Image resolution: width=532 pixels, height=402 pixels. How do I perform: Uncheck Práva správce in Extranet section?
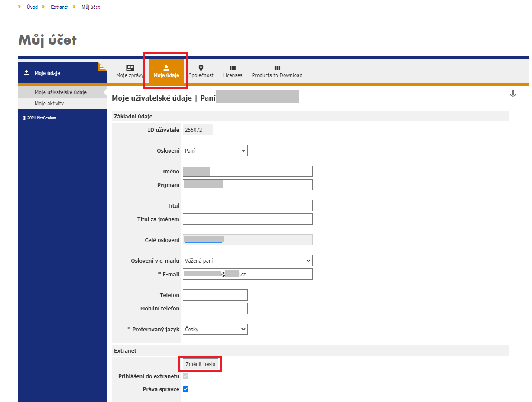(185, 389)
